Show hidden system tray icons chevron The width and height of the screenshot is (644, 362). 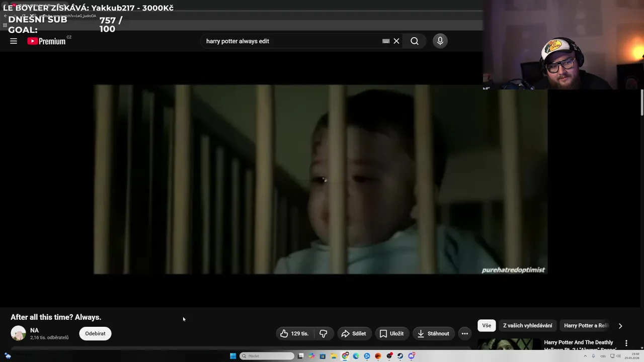click(x=585, y=356)
